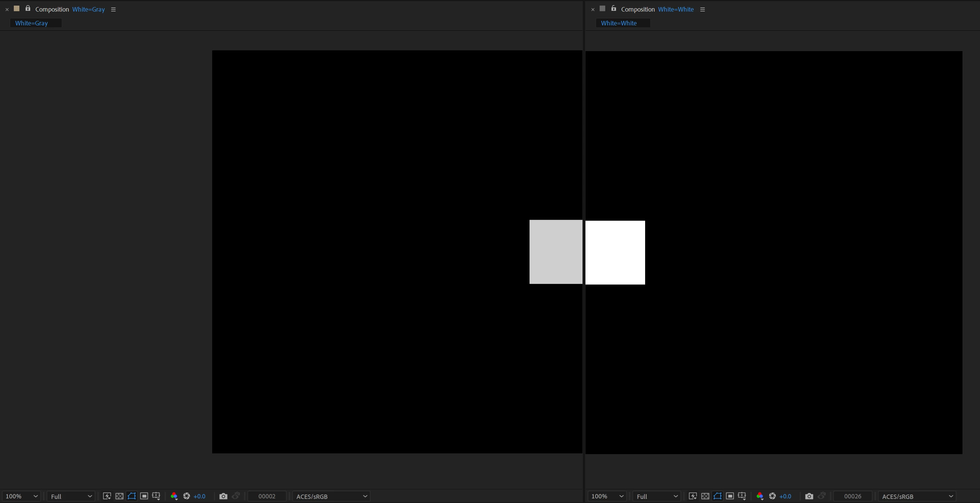Open White=Gray composition panel menu
The image size is (980, 503).
coord(113,10)
